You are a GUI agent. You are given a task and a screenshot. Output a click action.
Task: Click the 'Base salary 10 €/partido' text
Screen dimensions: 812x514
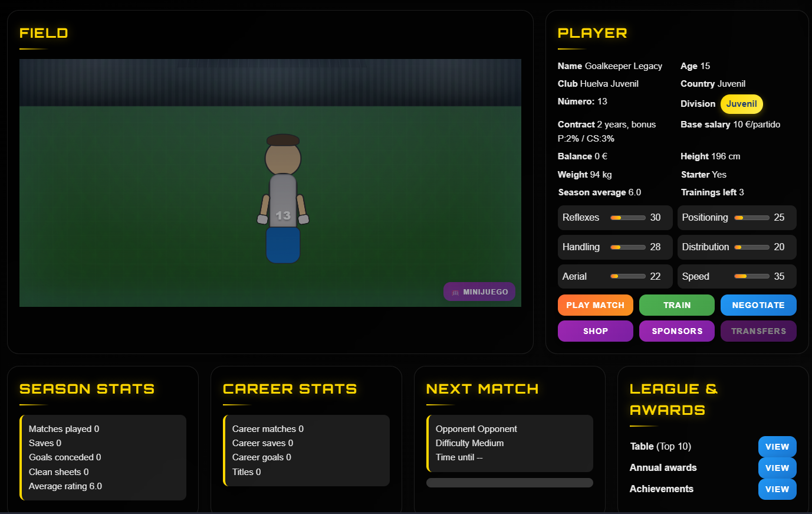[x=730, y=125]
